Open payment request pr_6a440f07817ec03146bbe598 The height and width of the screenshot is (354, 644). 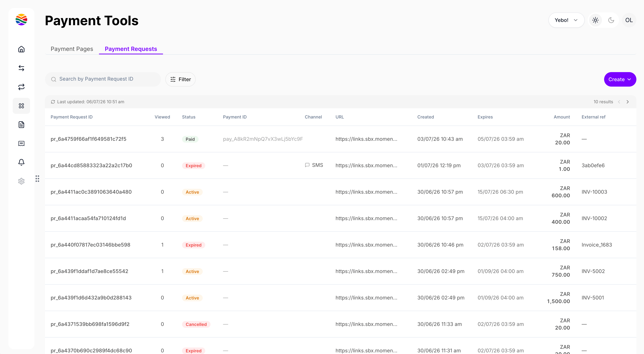90,245
